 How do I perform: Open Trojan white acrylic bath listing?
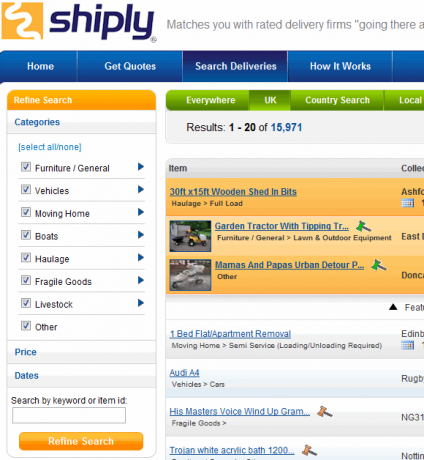232,450
